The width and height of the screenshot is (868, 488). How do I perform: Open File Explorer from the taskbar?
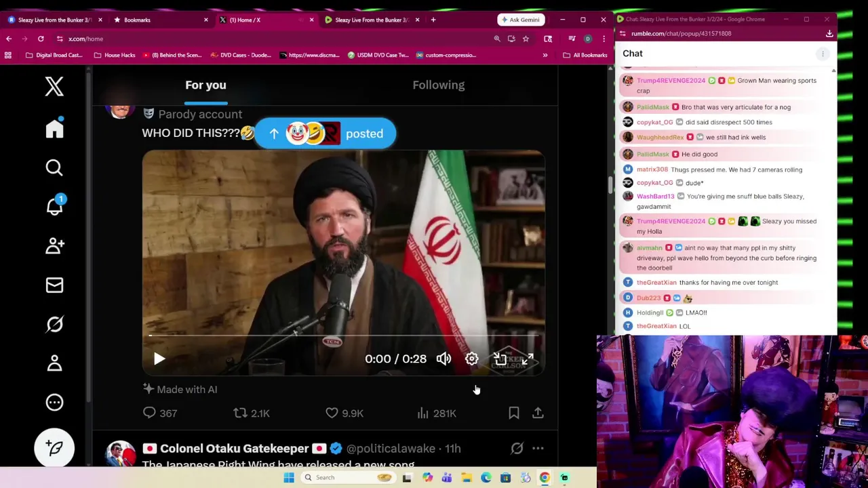467,478
